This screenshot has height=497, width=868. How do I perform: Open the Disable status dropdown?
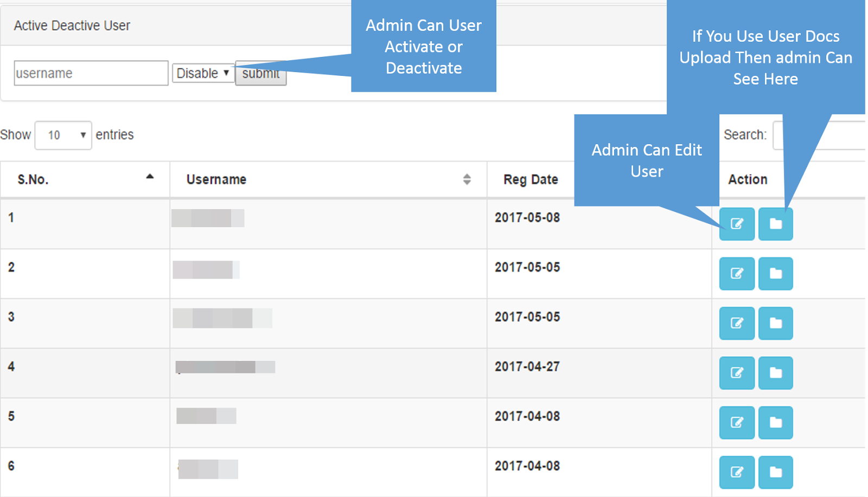click(202, 73)
